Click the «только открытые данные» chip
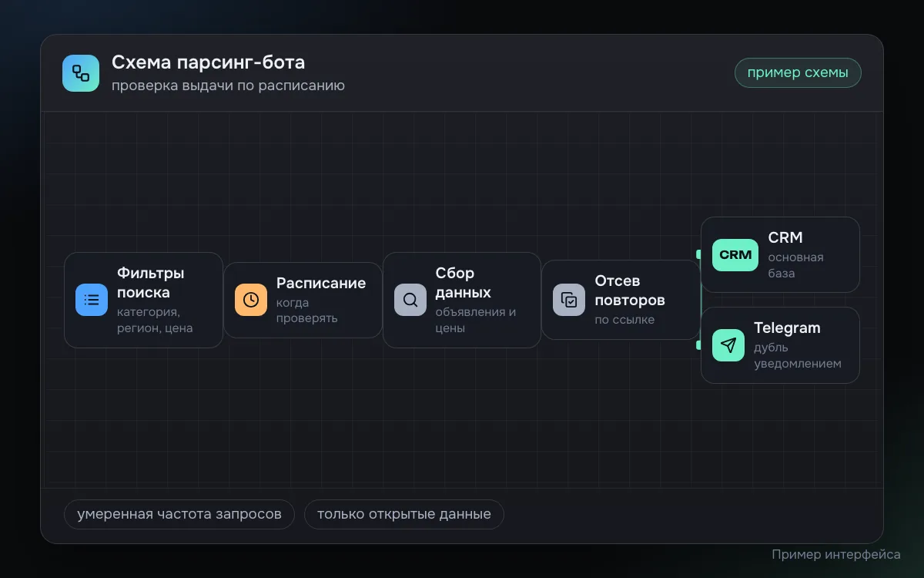The image size is (924, 578). pos(404,514)
